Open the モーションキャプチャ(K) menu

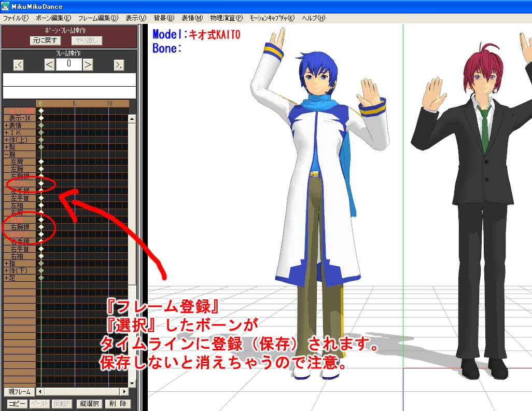tap(272, 18)
